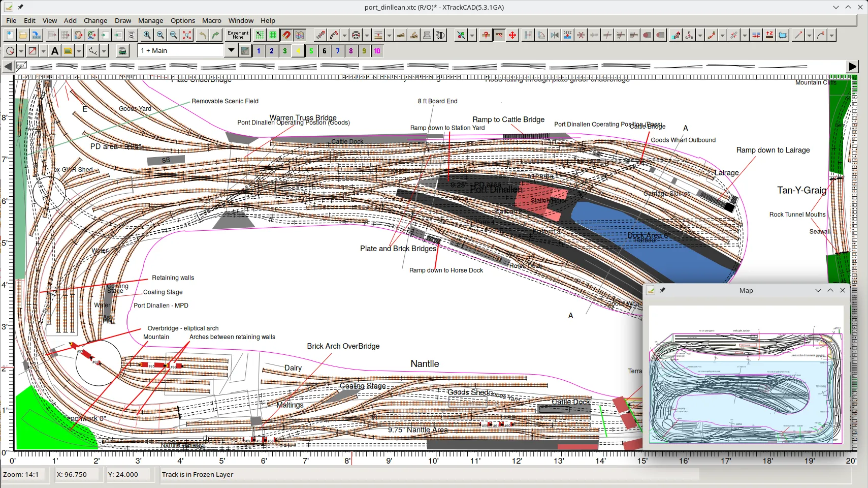The height and width of the screenshot is (488, 868).
Task: Click the Easement None button
Action: tap(238, 35)
